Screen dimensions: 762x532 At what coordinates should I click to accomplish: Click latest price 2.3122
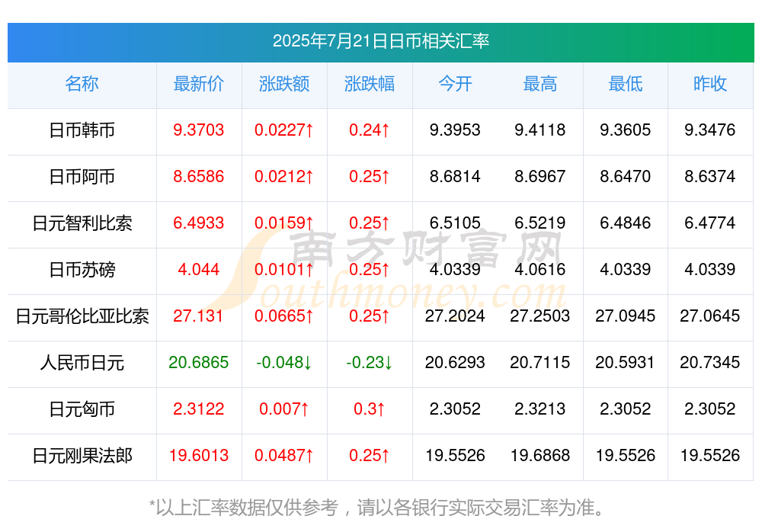(x=198, y=409)
